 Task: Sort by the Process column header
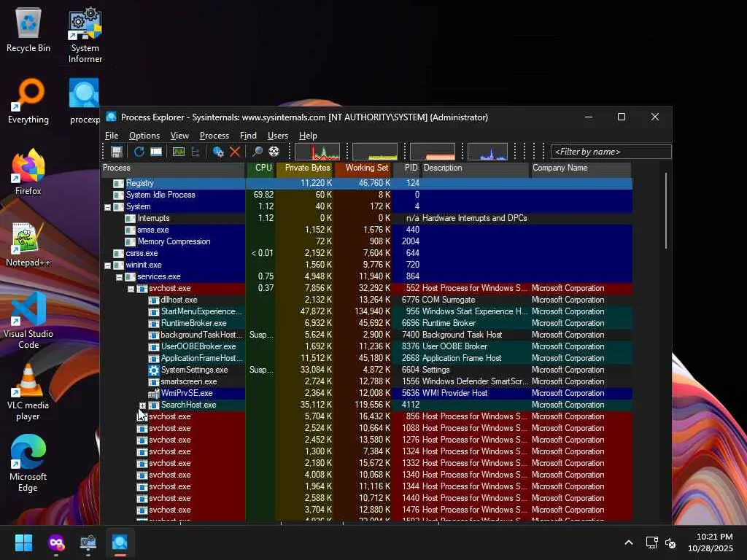pyautogui.click(x=173, y=168)
